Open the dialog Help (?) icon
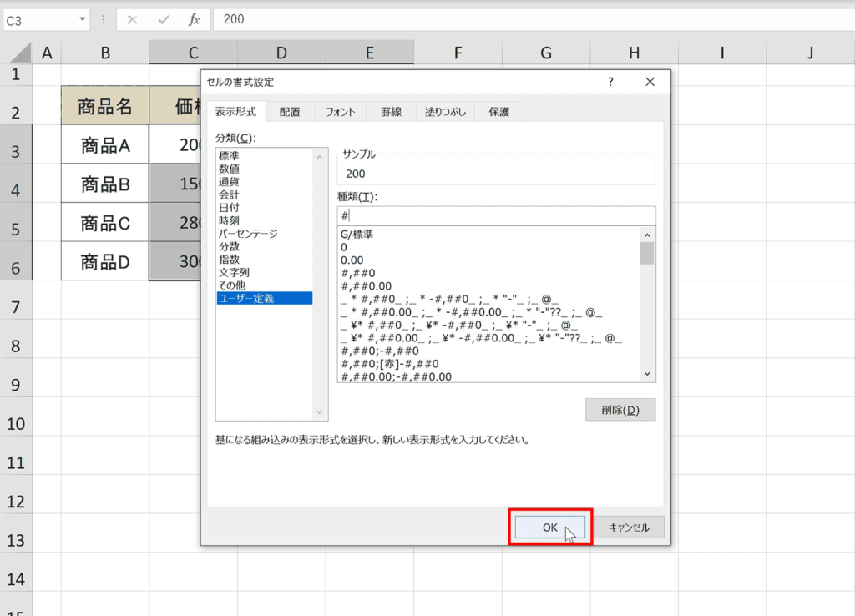855x616 pixels. (610, 82)
